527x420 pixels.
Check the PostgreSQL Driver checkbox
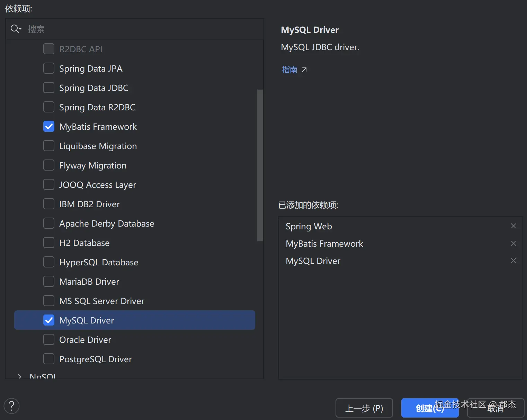(49, 359)
